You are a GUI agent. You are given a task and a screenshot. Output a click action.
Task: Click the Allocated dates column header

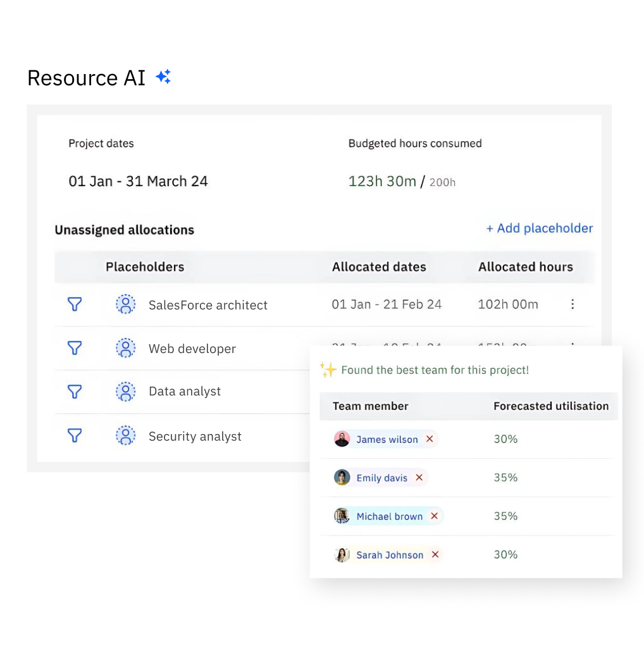379,267
